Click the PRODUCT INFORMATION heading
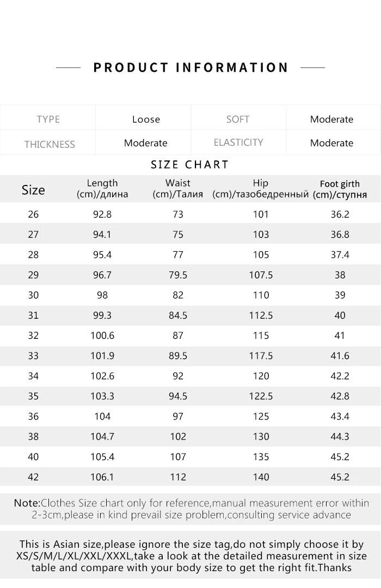The width and height of the screenshot is (381, 588). click(190, 67)
